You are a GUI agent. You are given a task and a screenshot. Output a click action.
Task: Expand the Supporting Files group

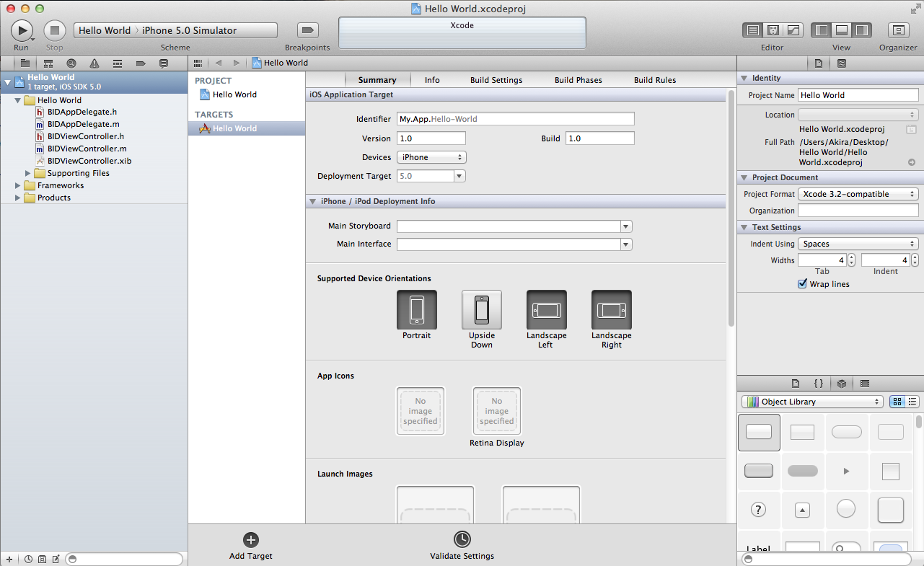click(x=29, y=173)
